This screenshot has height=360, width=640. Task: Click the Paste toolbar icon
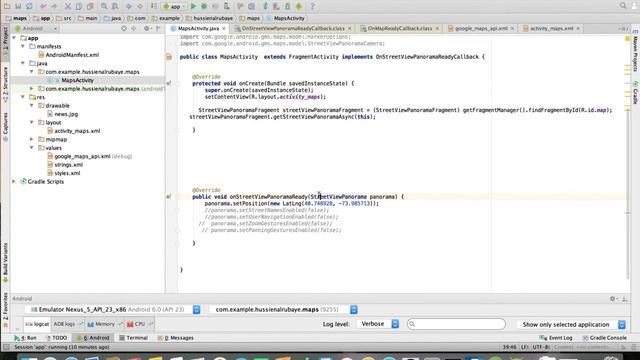point(90,6)
